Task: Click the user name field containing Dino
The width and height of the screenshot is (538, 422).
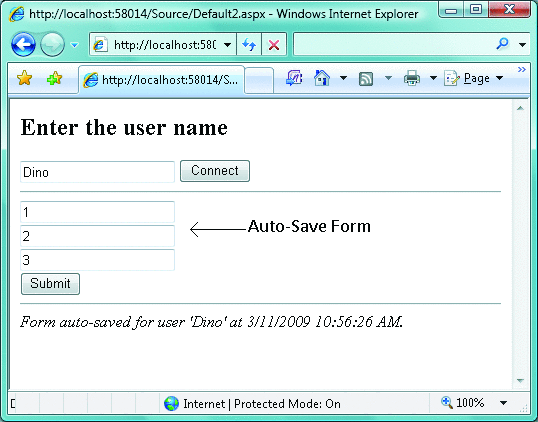Action: click(x=97, y=172)
